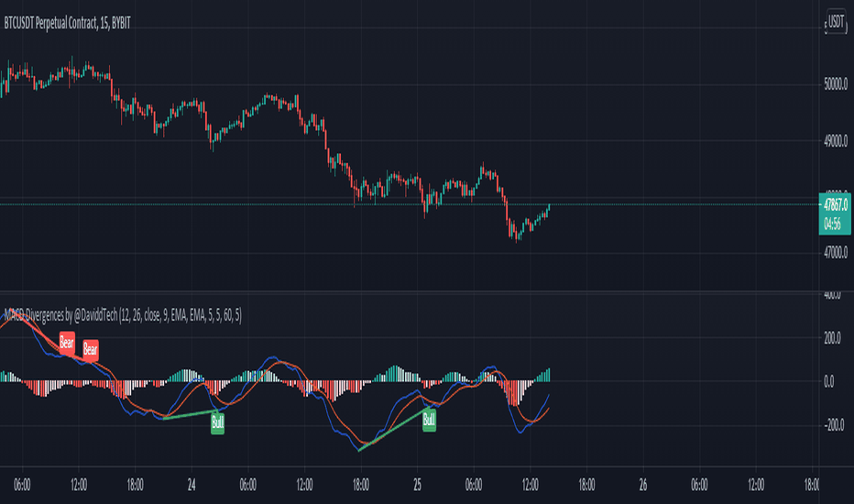Click the second red Bear divergence label
Screen dimensions: 854x504
pos(91,349)
